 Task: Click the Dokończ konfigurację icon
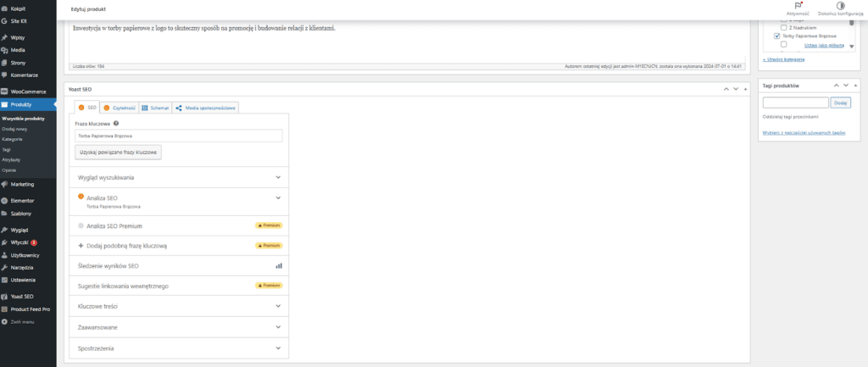[x=840, y=5]
